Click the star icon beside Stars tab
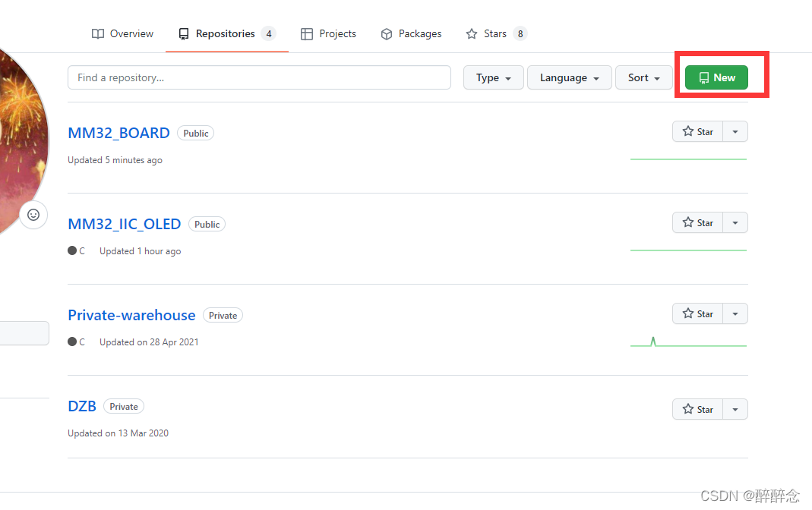Viewport: 812px width, 510px height. coord(471,33)
